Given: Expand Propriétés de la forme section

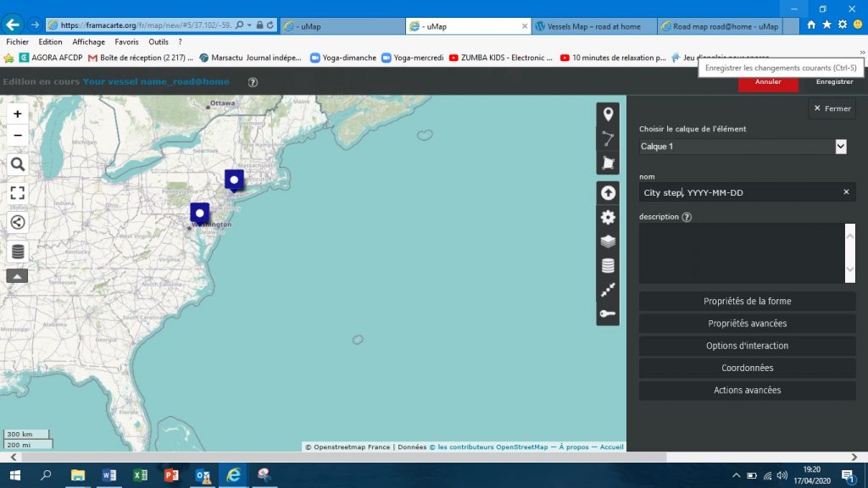Looking at the screenshot, I should coord(747,302).
